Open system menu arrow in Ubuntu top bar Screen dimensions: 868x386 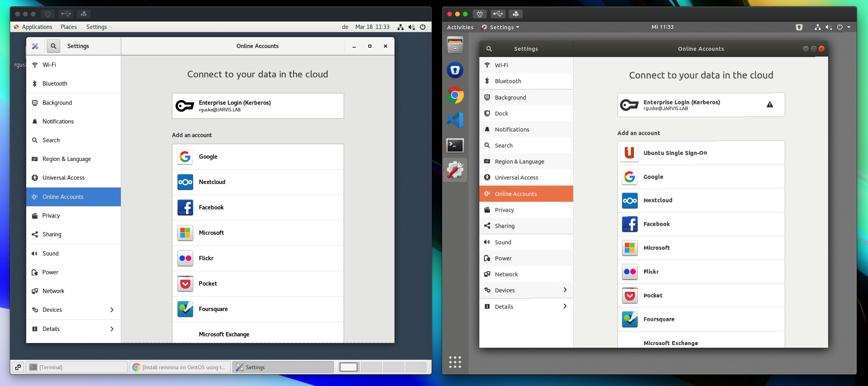tap(849, 27)
